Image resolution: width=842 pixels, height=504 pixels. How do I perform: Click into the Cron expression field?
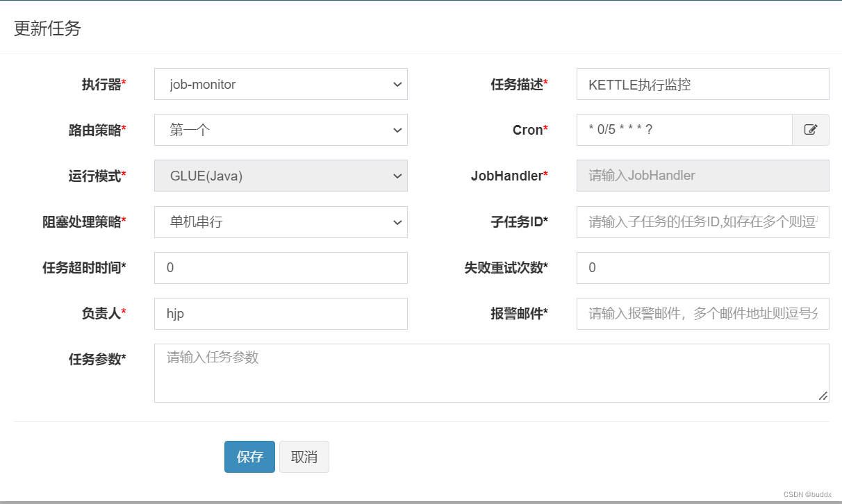684,130
